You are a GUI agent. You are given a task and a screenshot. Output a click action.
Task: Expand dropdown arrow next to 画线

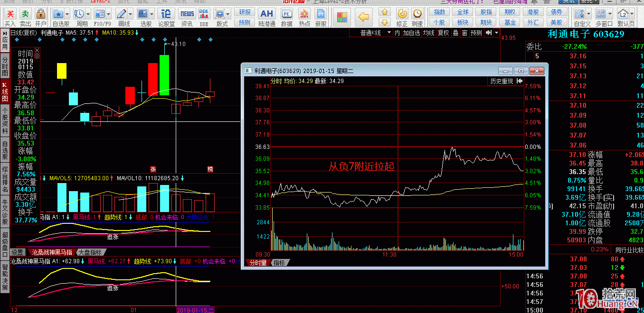tap(130, 14)
